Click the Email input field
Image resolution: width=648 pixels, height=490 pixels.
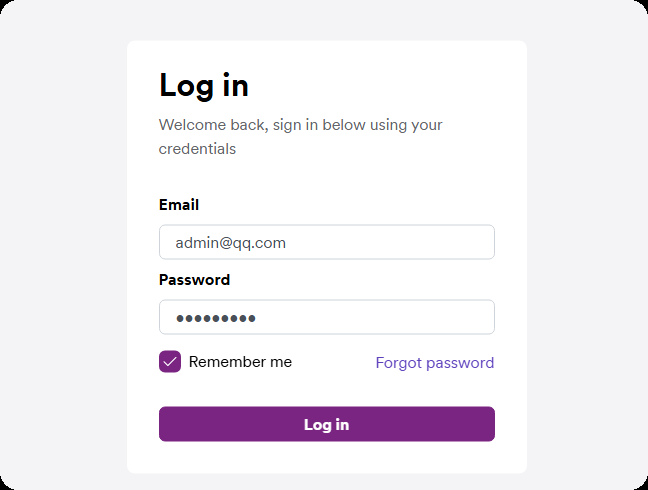coord(326,242)
